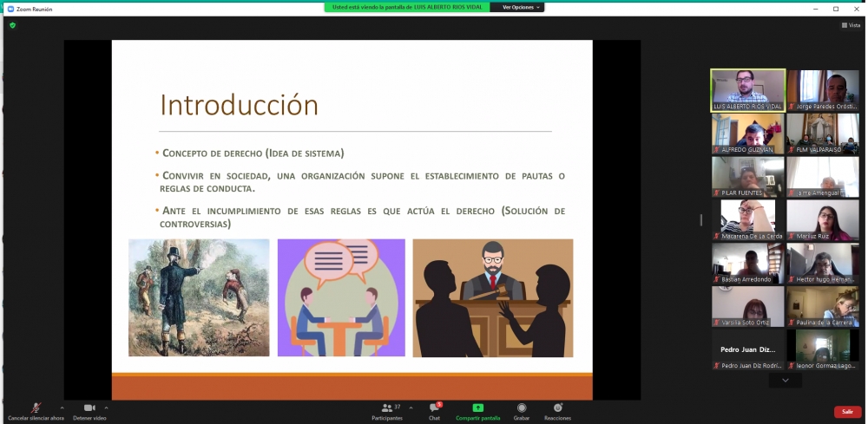Open the Participantes panel
The height and width of the screenshot is (424, 868).
(x=386, y=408)
